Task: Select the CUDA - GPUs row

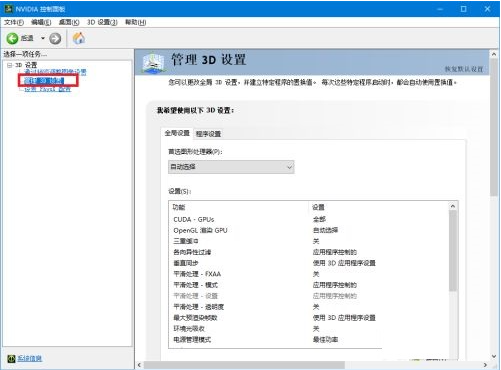Action: point(309,219)
